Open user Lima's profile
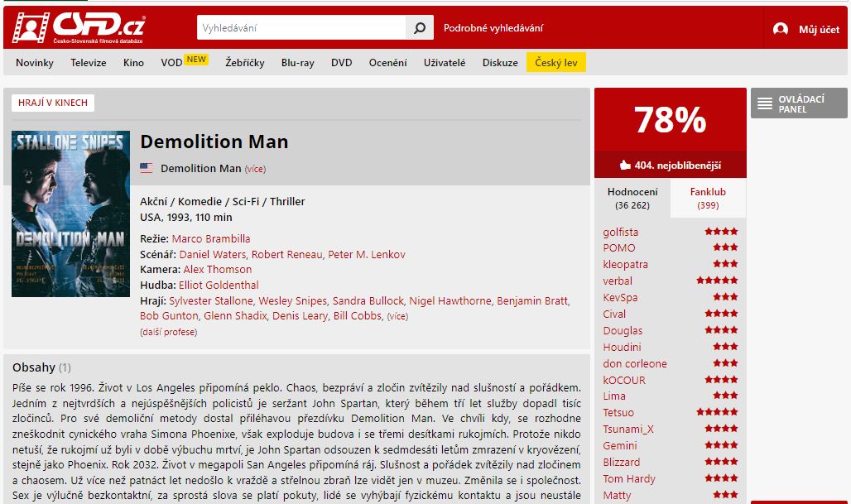Image resolution: width=851 pixels, height=504 pixels. coord(614,396)
